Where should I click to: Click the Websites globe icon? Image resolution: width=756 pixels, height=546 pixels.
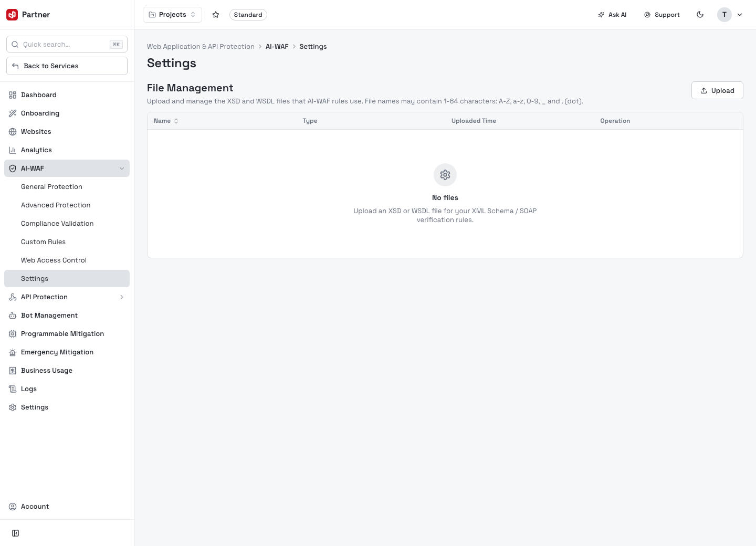click(13, 132)
